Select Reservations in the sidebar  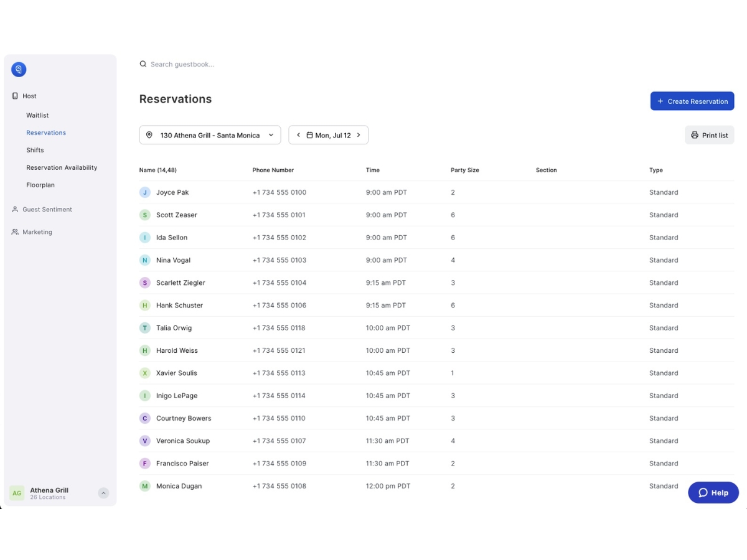[x=46, y=133]
